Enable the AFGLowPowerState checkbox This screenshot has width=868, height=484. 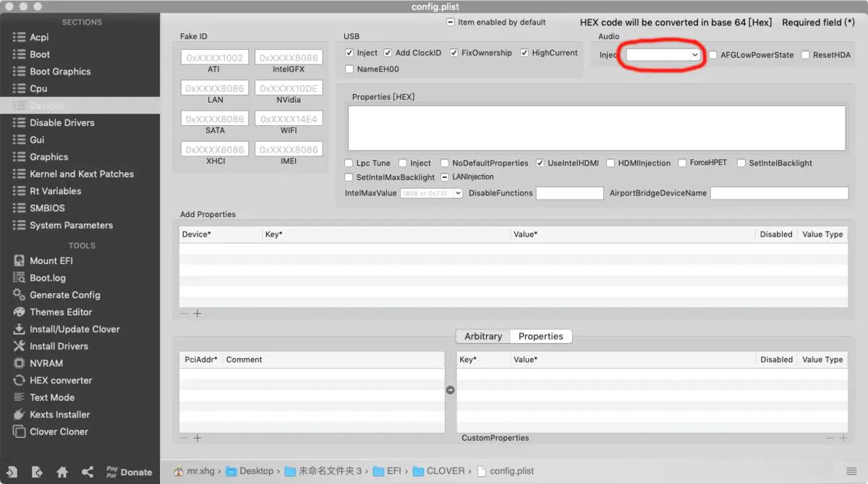[712, 54]
